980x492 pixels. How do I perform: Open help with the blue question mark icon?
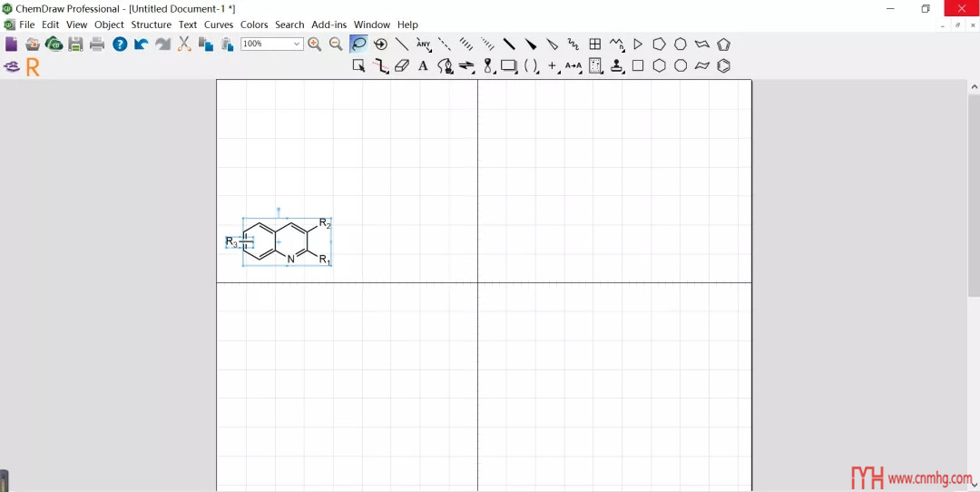[120, 44]
